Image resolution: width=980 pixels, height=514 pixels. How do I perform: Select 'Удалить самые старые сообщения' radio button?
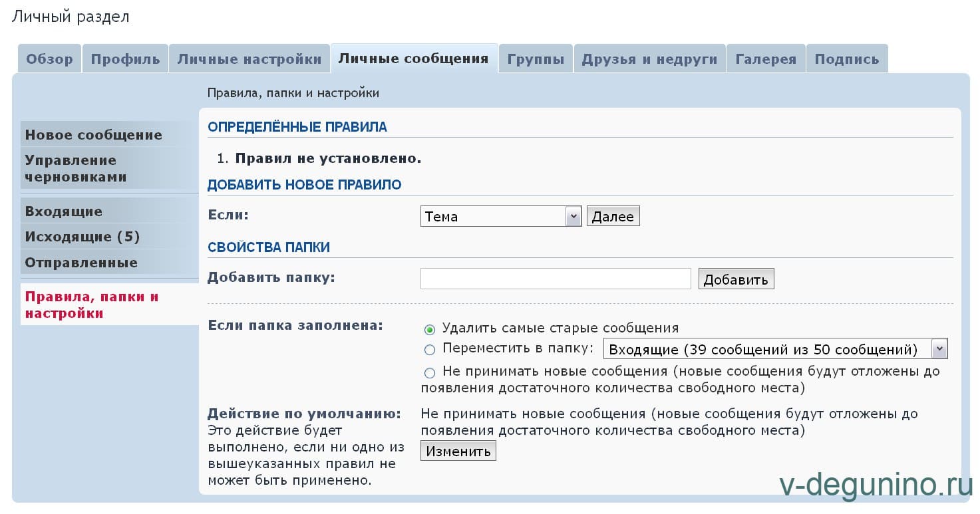(x=430, y=330)
